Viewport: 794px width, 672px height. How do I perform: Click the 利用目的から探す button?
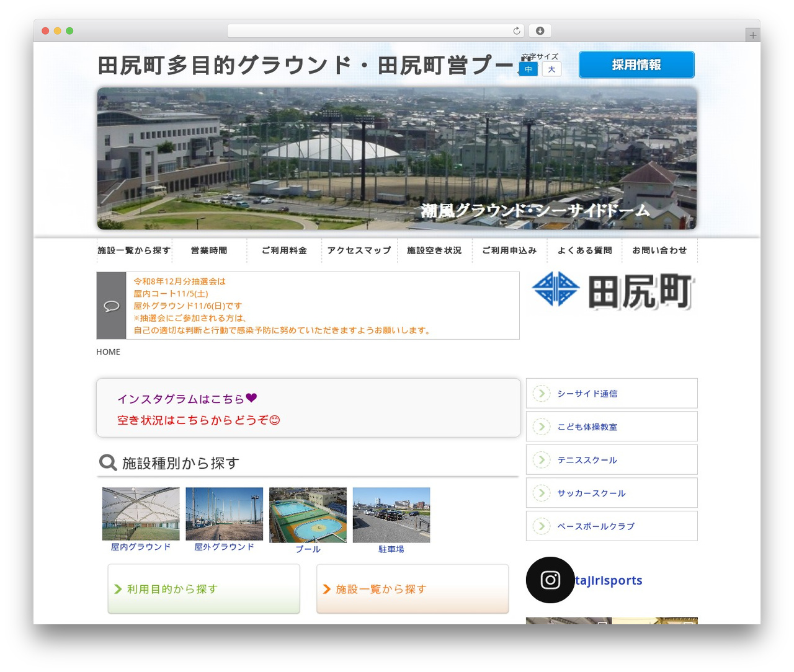tap(203, 589)
